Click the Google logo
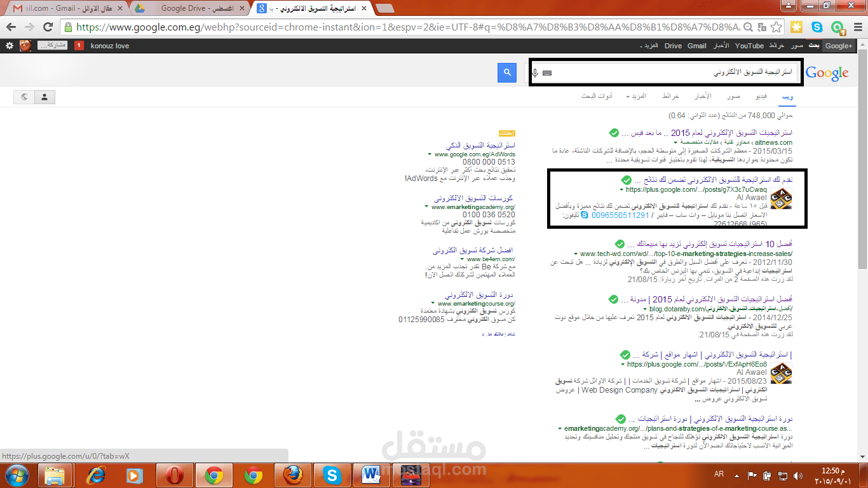Viewport: 868px width, 488px height. tap(827, 73)
